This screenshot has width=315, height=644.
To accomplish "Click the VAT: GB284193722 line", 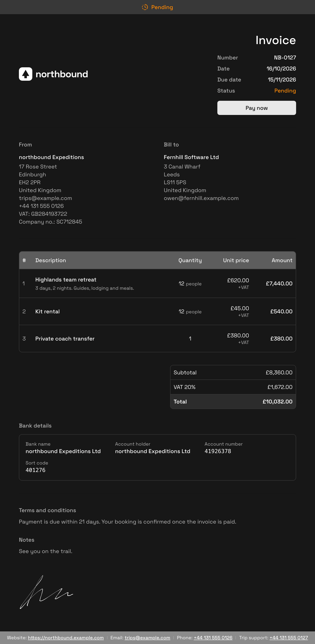I will (x=43, y=214).
